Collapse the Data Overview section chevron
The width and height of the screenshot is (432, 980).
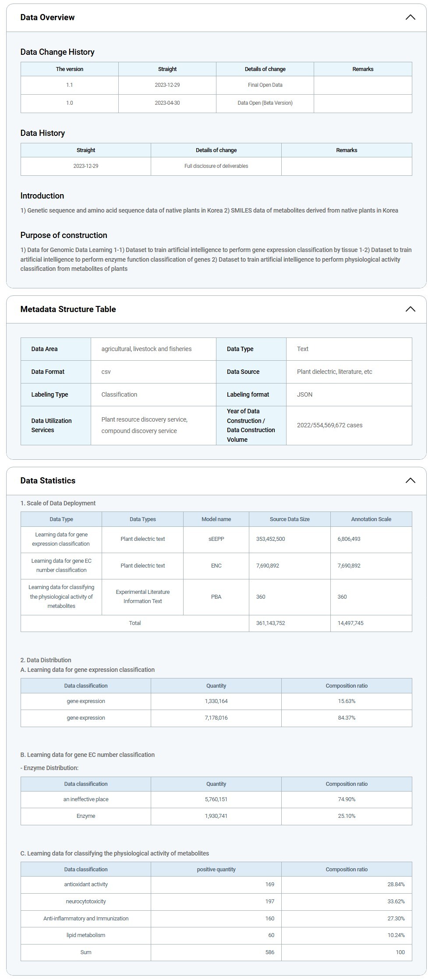point(410,18)
